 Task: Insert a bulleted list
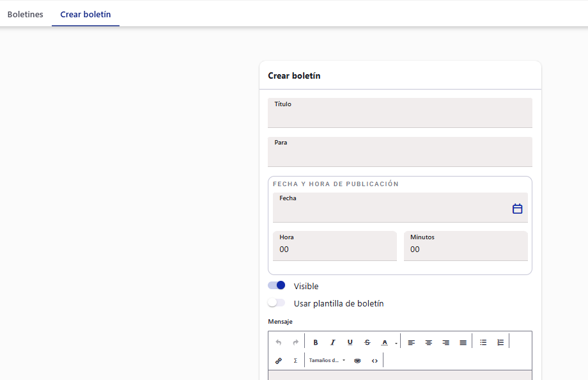tap(483, 342)
